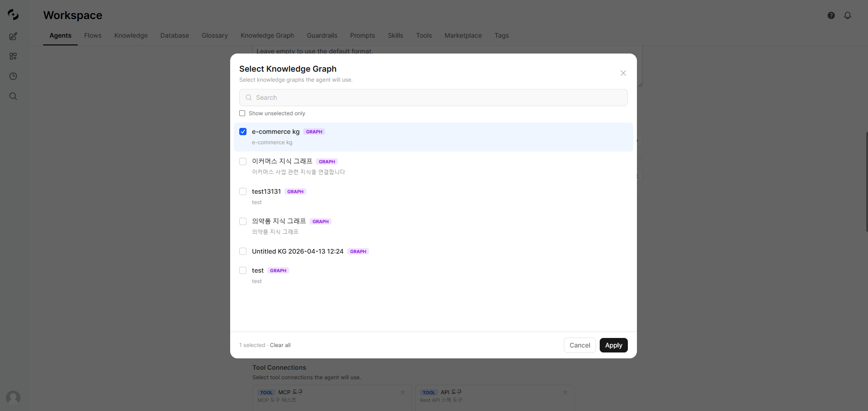
Task: Open the help question mark icon
Action: tap(831, 15)
